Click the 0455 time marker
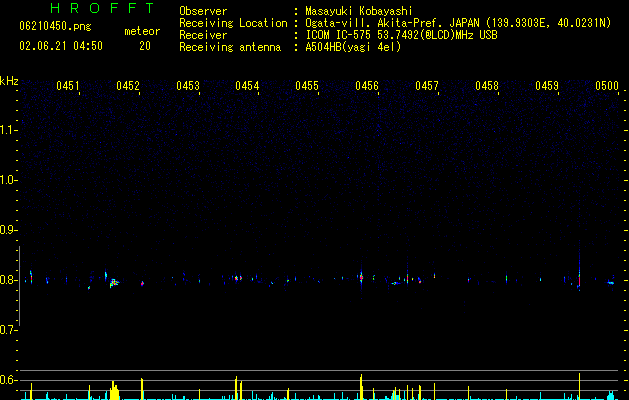Image resolution: width=629 pixels, height=400 pixels. click(x=307, y=86)
